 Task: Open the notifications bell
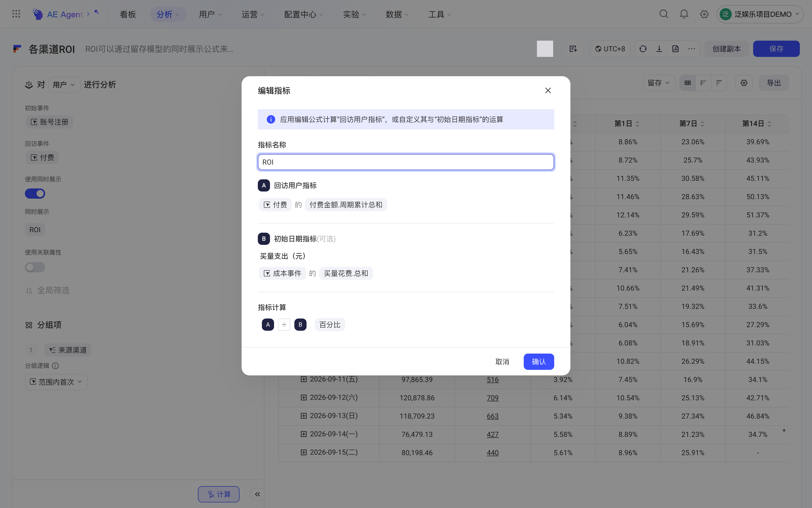(684, 14)
